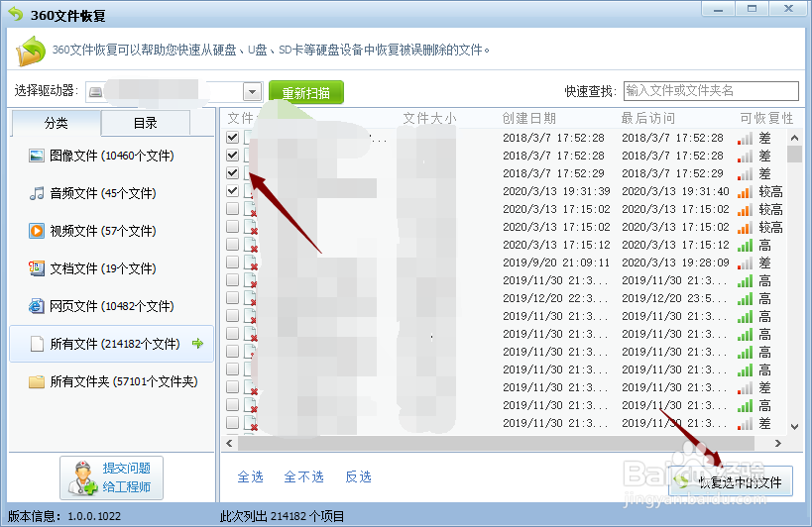
Task: Uncheck the 2018/3/7 17:52:29 row checkbox
Action: coord(233,172)
